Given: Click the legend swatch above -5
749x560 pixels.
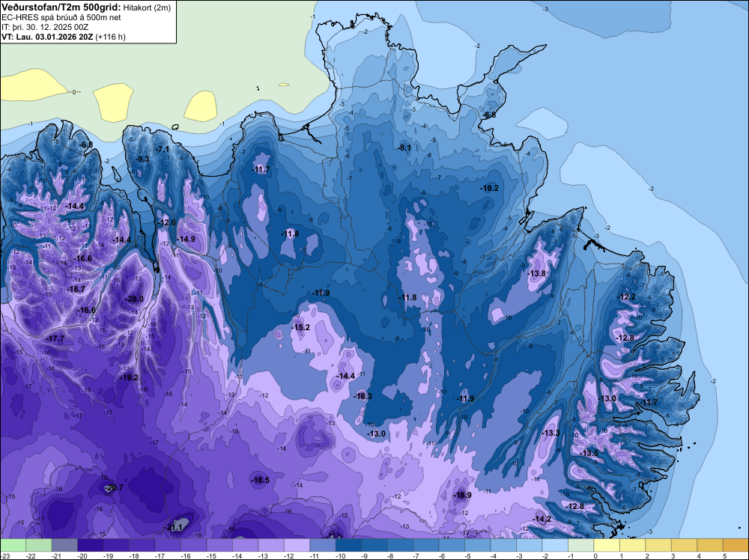Looking at the screenshot, I should point(478,545).
